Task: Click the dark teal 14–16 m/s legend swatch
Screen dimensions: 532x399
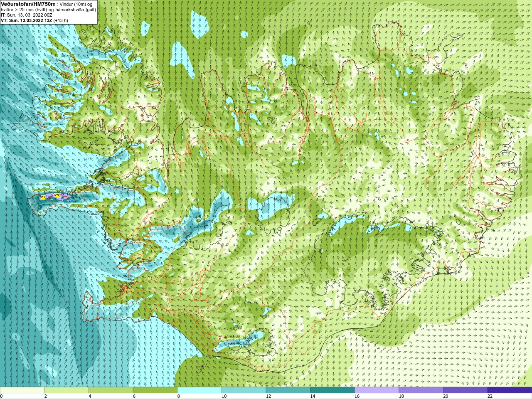Action: 332,390
